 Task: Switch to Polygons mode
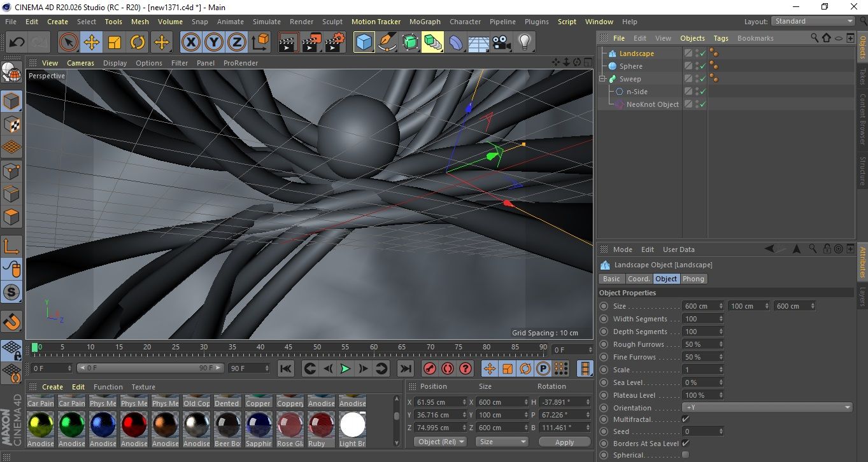tap(12, 216)
